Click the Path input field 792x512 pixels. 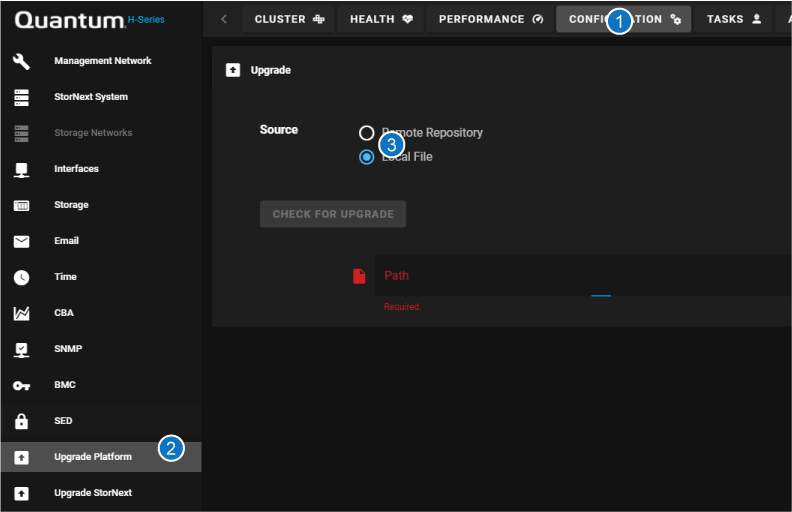coord(580,276)
